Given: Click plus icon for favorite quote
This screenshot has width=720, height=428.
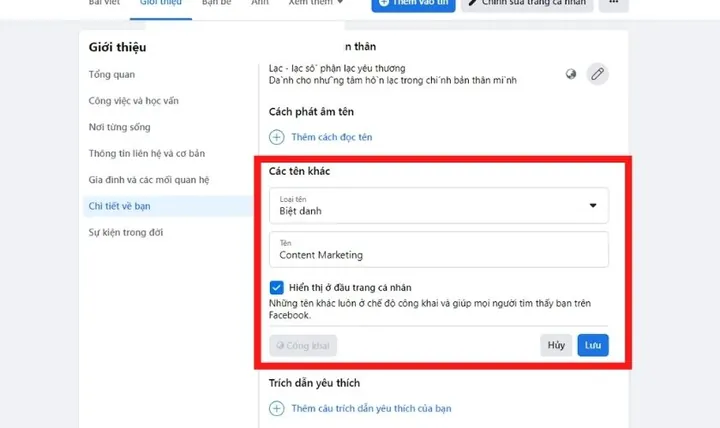Looking at the screenshot, I should [x=276, y=408].
